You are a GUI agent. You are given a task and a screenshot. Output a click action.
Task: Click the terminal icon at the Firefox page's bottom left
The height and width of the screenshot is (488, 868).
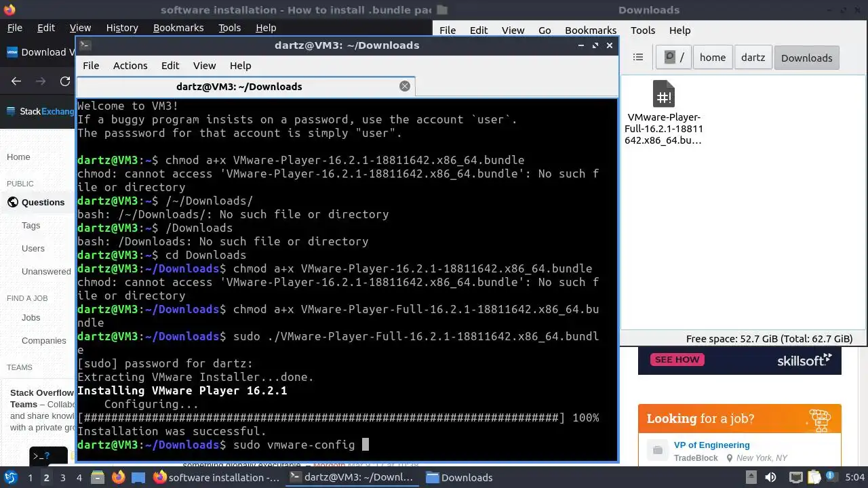coord(48,456)
